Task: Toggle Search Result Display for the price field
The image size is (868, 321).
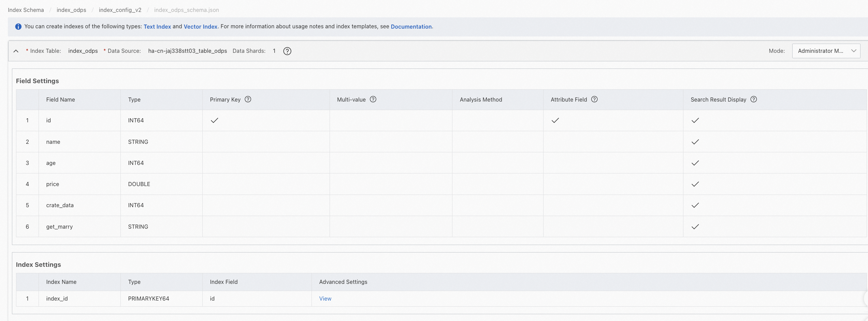Action: click(x=695, y=184)
